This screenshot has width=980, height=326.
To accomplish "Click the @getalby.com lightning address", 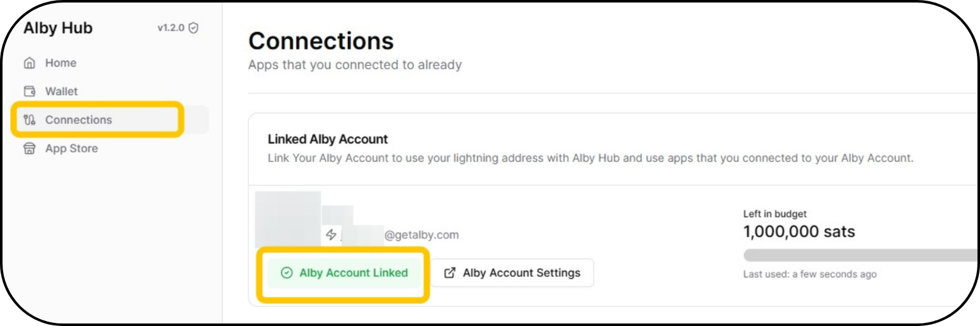I will (x=421, y=235).
